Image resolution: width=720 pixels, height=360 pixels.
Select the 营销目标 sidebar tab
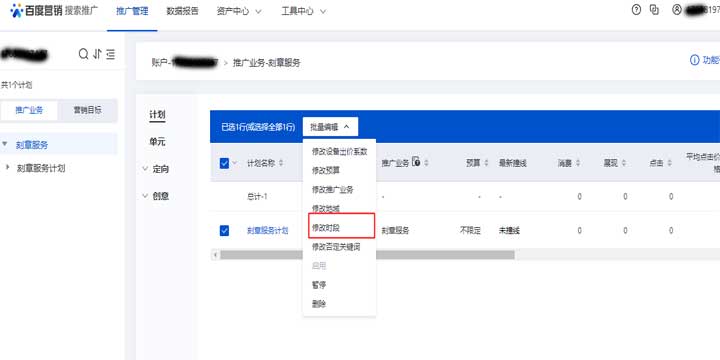(88, 110)
